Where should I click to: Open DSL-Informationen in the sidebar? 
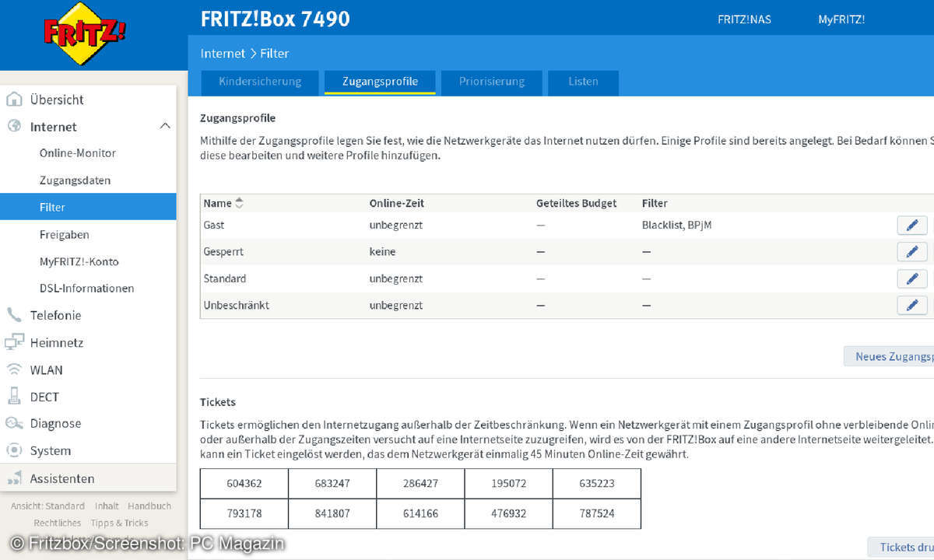pyautogui.click(x=87, y=288)
